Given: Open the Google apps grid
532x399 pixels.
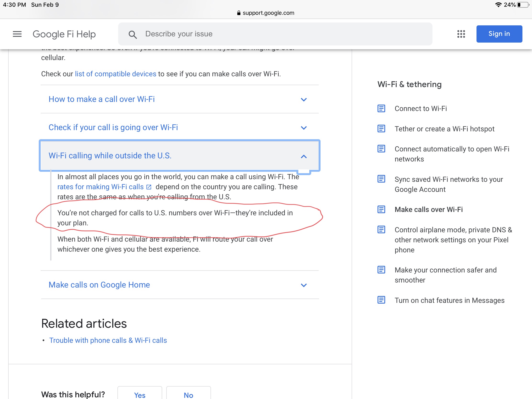Looking at the screenshot, I should (x=461, y=34).
